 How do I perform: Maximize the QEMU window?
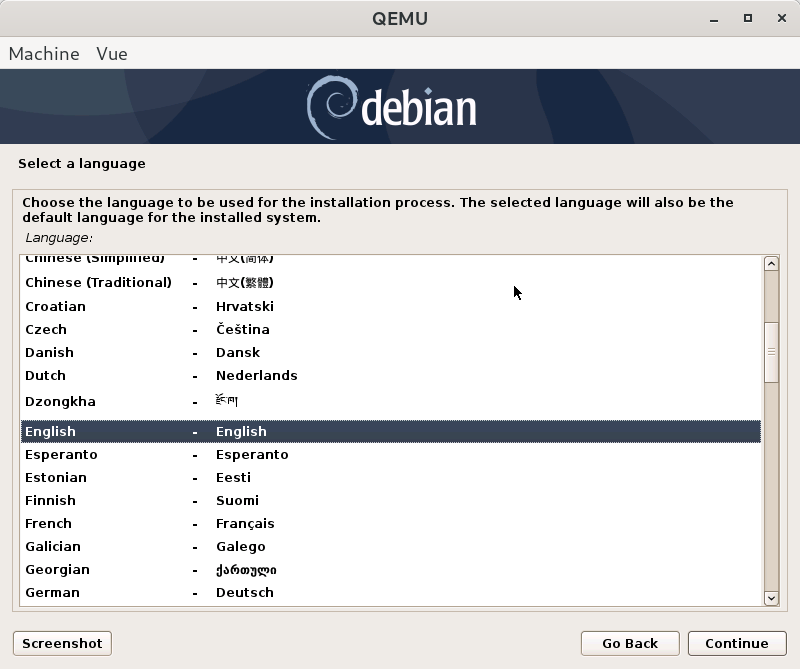[747, 18]
